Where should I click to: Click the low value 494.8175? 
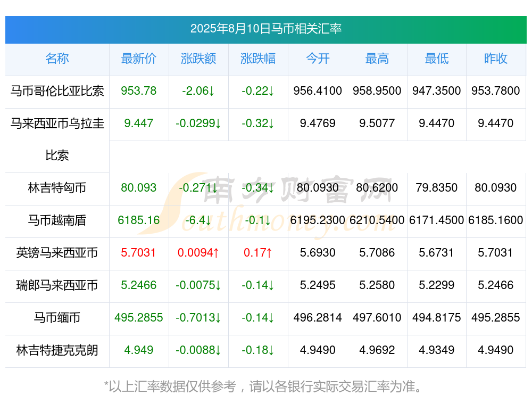(437, 318)
